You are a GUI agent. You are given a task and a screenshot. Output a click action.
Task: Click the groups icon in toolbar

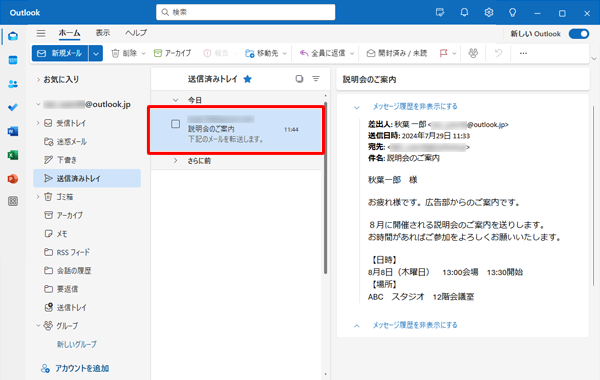473,53
